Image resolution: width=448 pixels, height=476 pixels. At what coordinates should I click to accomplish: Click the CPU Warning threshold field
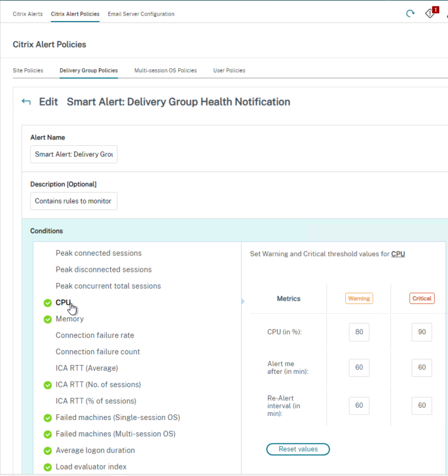359,332
